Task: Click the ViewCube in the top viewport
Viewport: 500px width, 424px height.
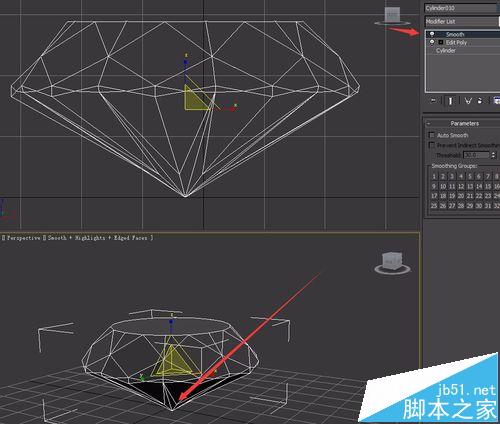Action: [x=392, y=16]
